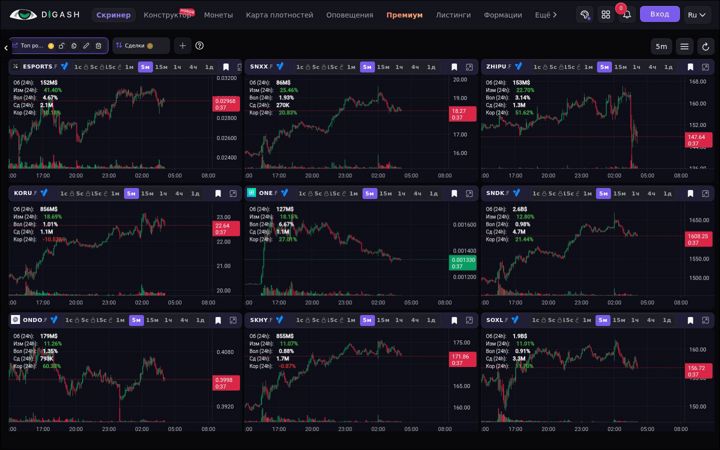
Task: Open the Digash logo home link
Action: coord(45,15)
